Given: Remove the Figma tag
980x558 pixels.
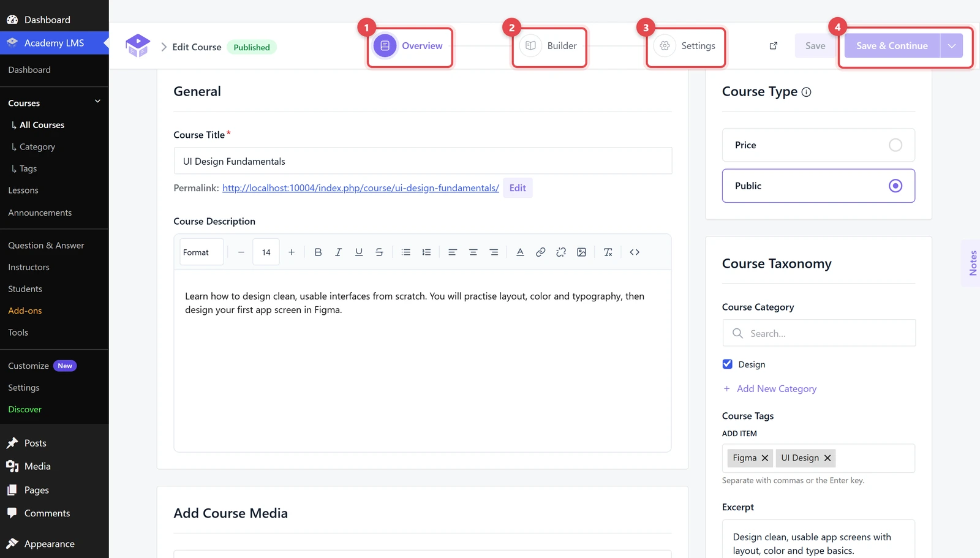Looking at the screenshot, I should click(x=765, y=458).
